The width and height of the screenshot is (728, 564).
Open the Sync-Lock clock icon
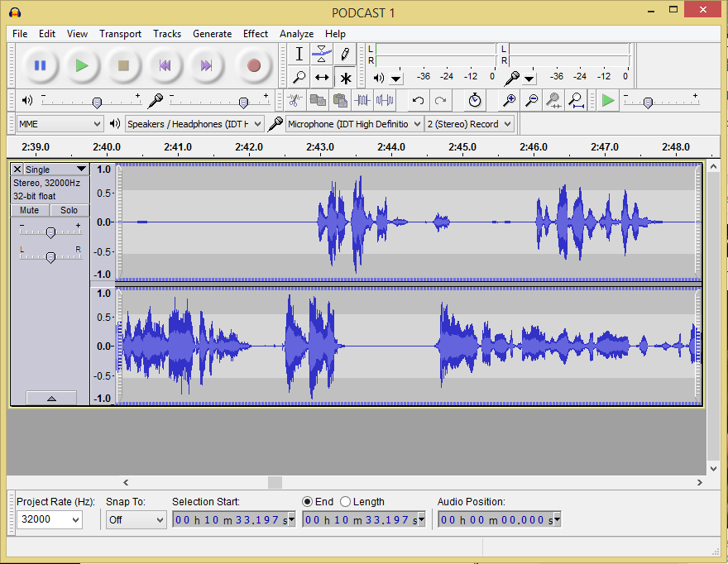pos(475,100)
